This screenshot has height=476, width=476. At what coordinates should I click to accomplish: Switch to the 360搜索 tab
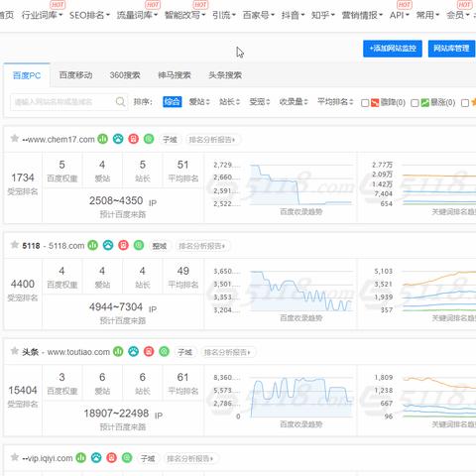(x=125, y=75)
